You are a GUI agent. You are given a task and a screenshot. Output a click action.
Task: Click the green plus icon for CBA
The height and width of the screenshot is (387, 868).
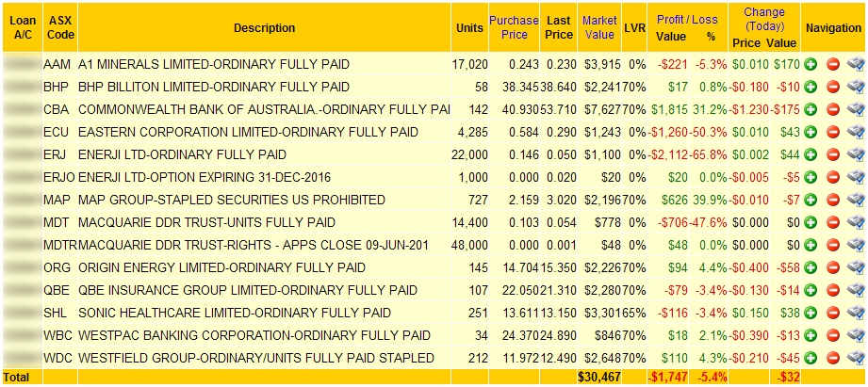coord(811,109)
